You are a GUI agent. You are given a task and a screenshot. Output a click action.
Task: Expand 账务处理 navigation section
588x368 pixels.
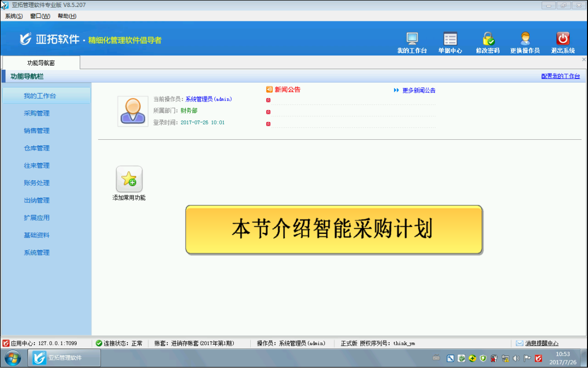37,183
